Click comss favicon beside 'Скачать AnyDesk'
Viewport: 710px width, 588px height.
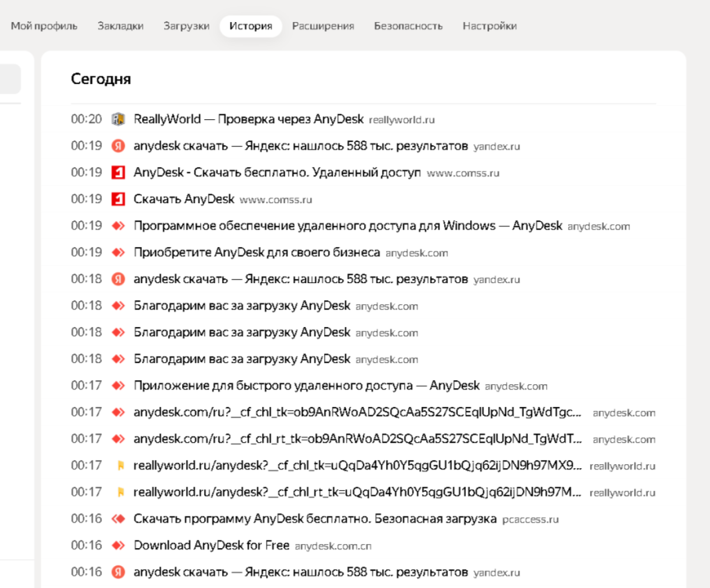118,199
